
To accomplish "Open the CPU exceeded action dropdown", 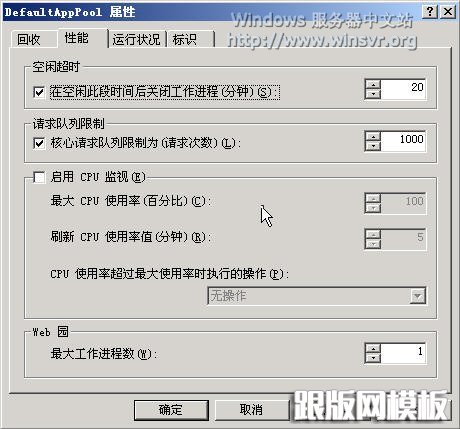I will point(418,296).
